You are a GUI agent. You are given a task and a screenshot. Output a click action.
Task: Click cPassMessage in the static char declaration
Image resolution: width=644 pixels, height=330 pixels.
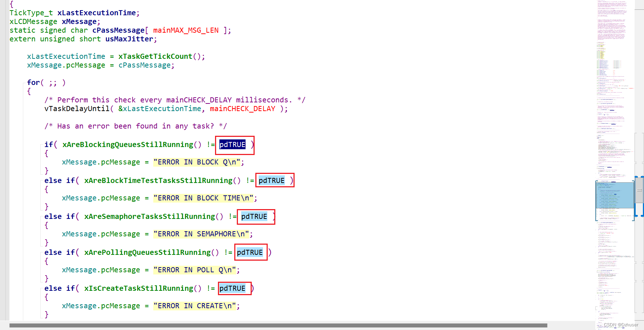118,30
